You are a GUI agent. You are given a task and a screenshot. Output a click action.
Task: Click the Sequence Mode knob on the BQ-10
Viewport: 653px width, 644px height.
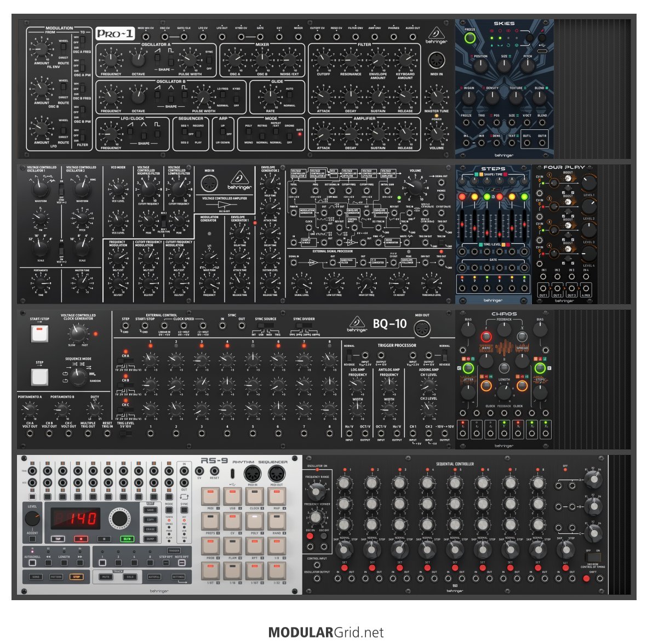pyautogui.click(x=78, y=377)
